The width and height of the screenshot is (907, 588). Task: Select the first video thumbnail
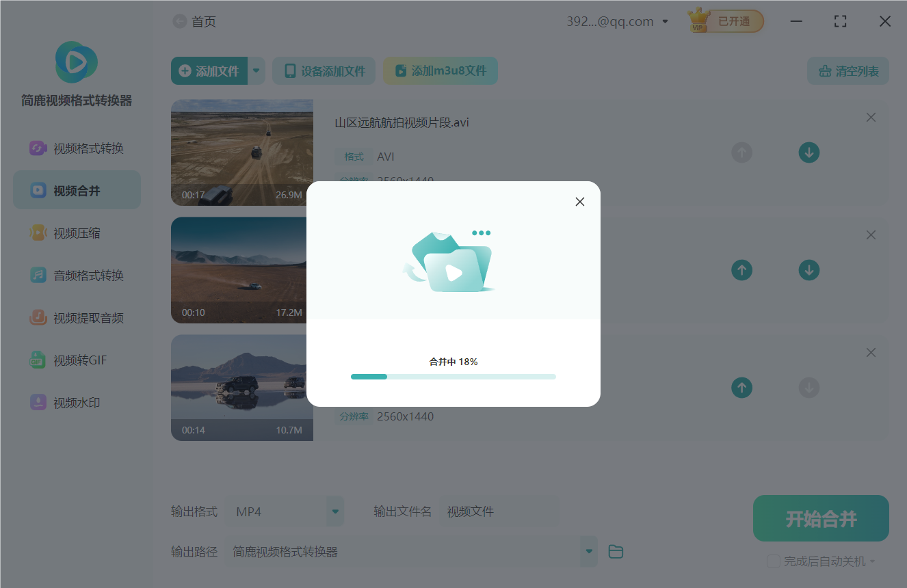point(242,152)
